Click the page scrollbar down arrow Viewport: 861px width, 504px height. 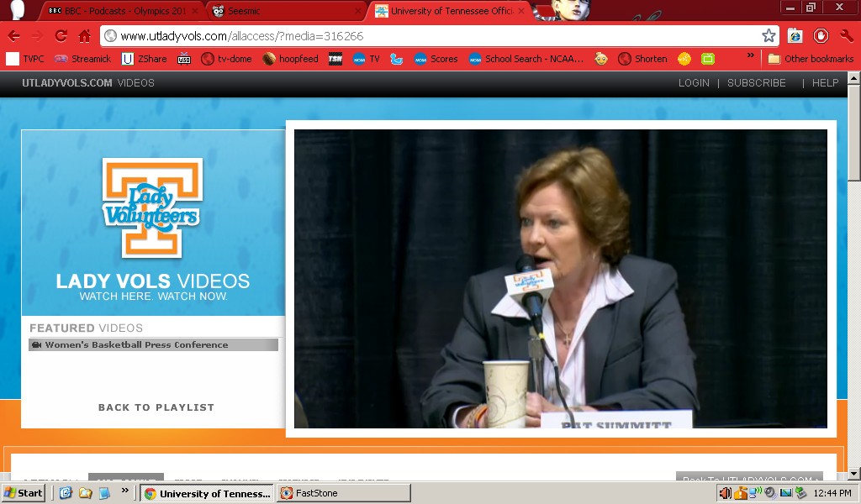pyautogui.click(x=854, y=473)
